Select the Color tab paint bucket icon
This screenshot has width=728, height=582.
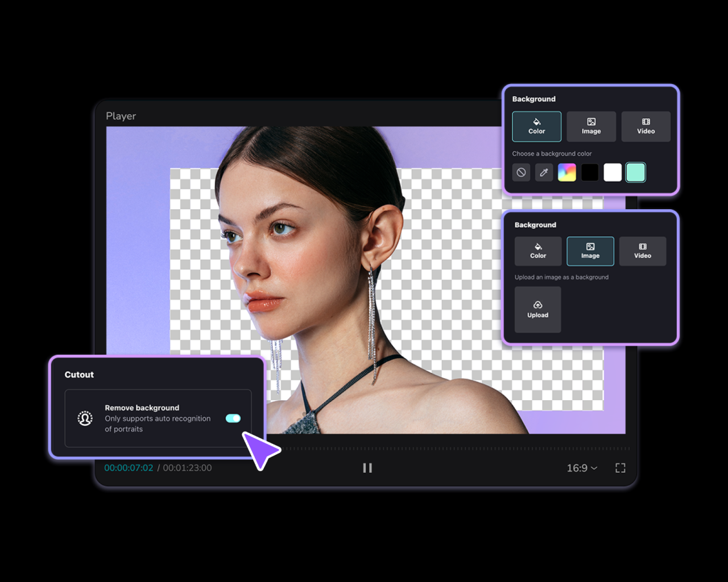pos(536,122)
